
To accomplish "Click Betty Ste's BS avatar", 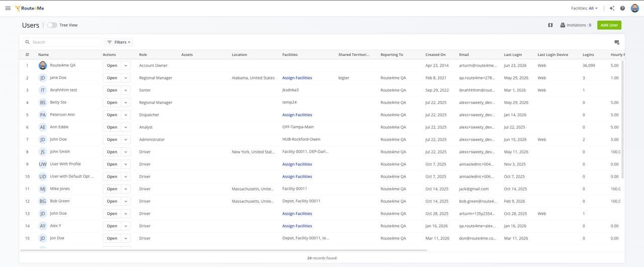I will pos(43,103).
